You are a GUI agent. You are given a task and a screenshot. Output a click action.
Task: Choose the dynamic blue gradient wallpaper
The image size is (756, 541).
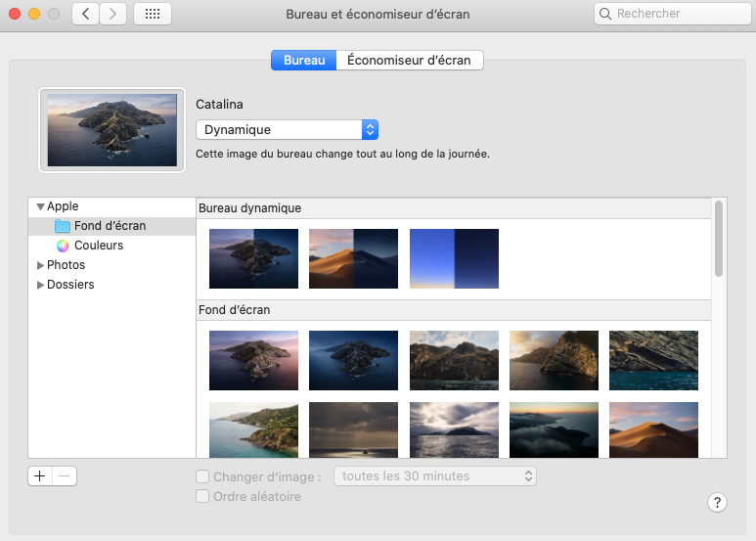[454, 258]
